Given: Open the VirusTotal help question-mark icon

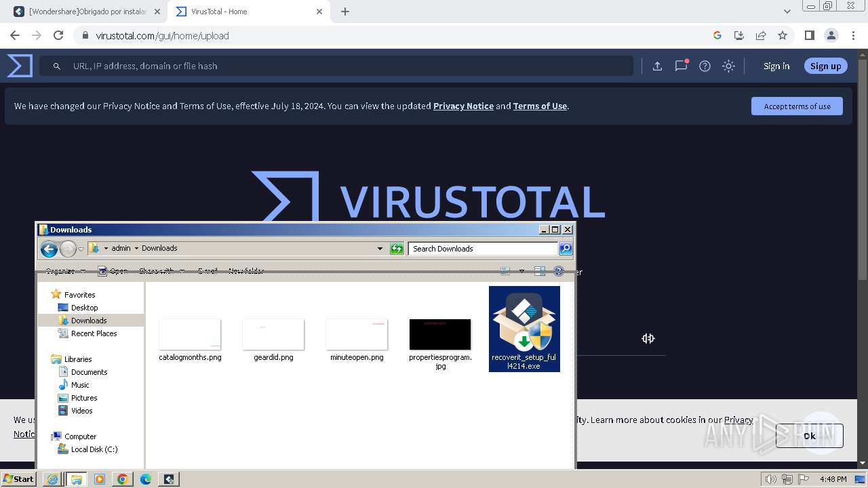Looking at the screenshot, I should 705,66.
